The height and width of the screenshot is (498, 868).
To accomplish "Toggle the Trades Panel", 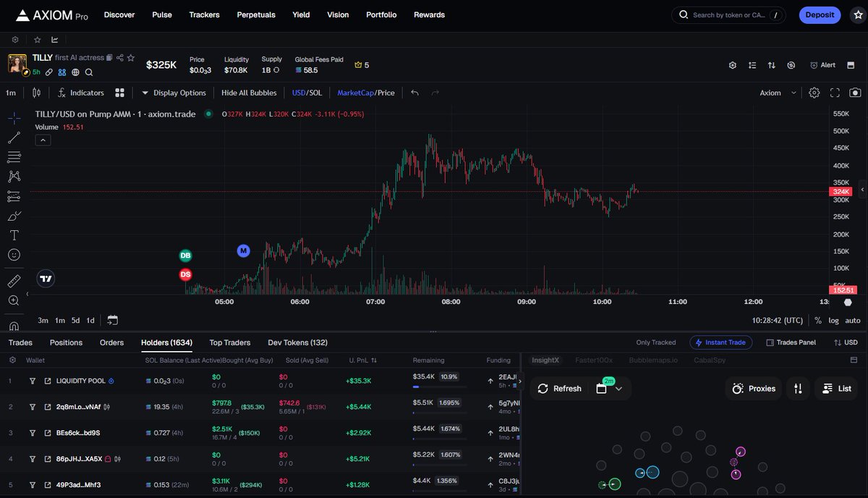I will pyautogui.click(x=791, y=342).
